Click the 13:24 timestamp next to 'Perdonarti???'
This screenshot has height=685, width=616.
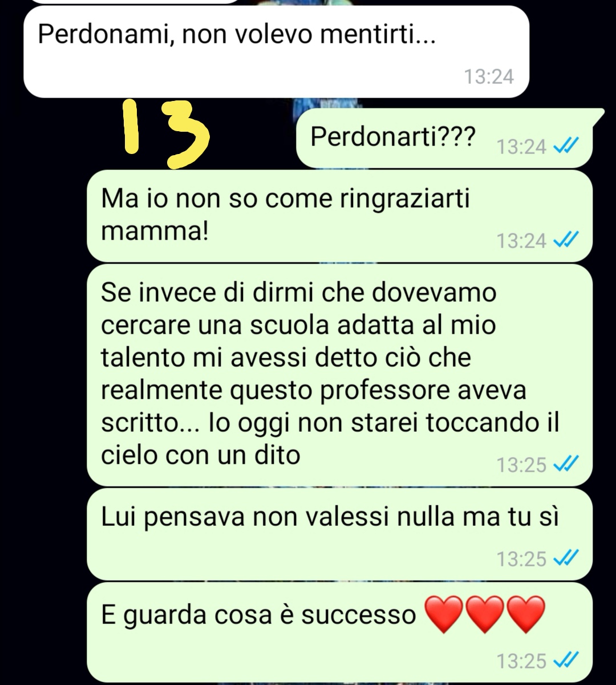(521, 147)
